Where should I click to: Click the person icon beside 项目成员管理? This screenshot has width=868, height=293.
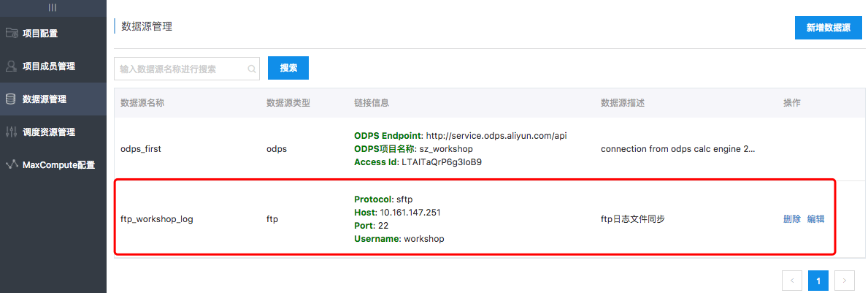coord(11,66)
